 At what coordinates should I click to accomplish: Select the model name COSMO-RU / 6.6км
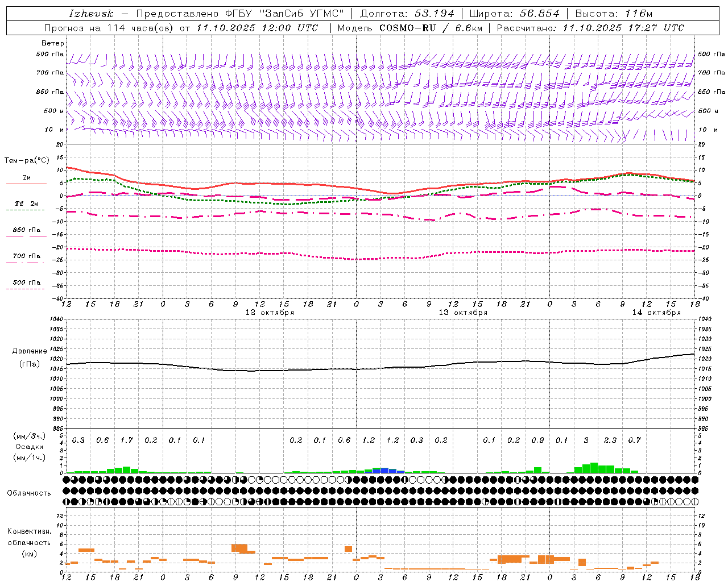(x=431, y=28)
